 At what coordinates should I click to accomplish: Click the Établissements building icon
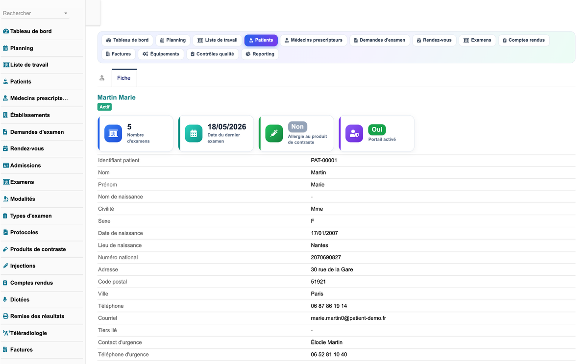click(x=5, y=115)
